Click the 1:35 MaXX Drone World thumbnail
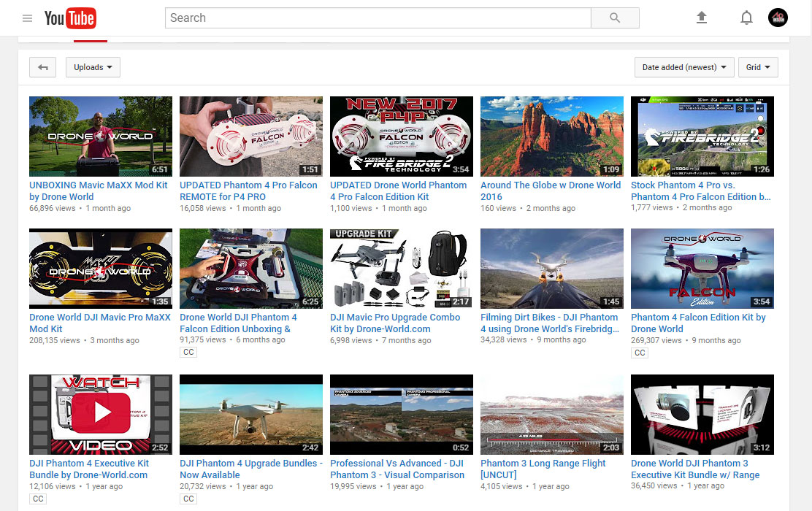This screenshot has width=812, height=511. tap(101, 269)
